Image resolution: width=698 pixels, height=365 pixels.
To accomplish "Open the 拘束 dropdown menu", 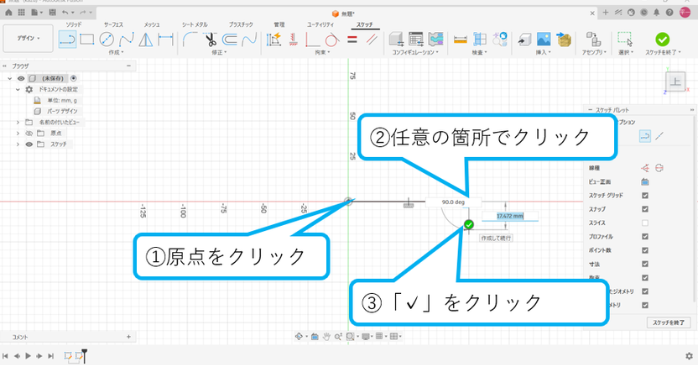I will pyautogui.click(x=322, y=53).
